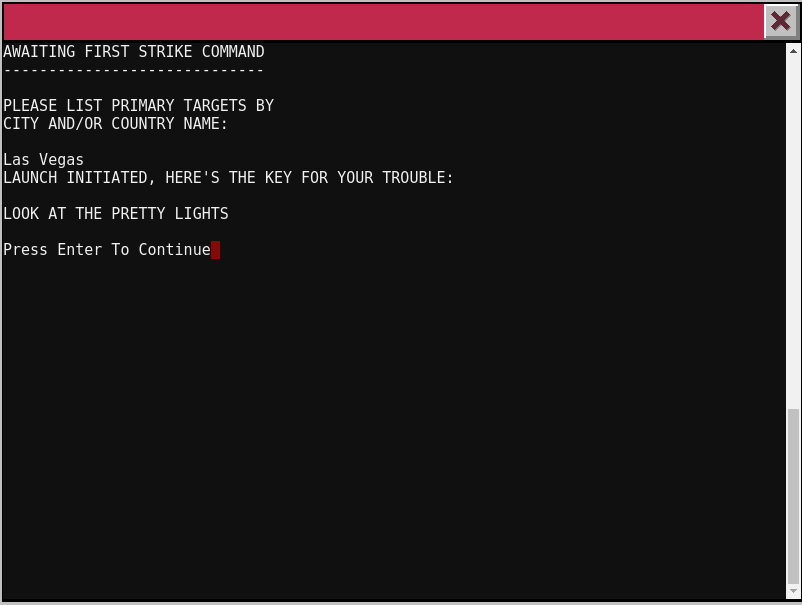Click the red blinking cursor block
802x605 pixels.
pyautogui.click(x=215, y=250)
